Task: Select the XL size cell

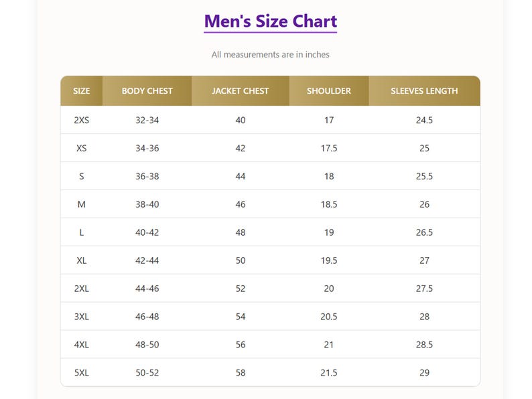Action: 82,260
